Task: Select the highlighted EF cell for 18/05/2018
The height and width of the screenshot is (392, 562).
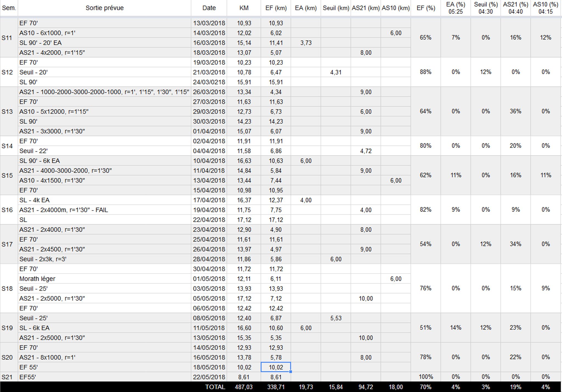Action: pyautogui.click(x=276, y=367)
